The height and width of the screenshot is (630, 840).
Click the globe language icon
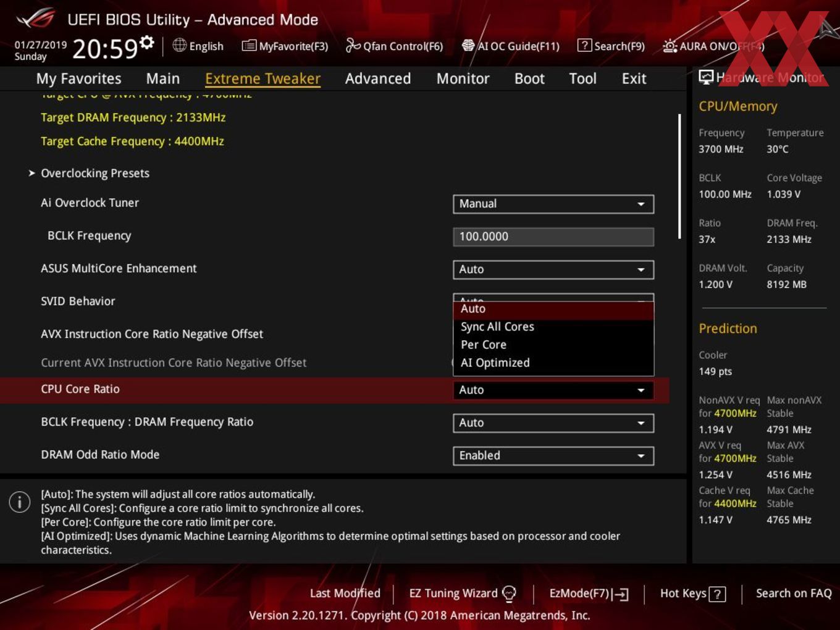pos(179,45)
